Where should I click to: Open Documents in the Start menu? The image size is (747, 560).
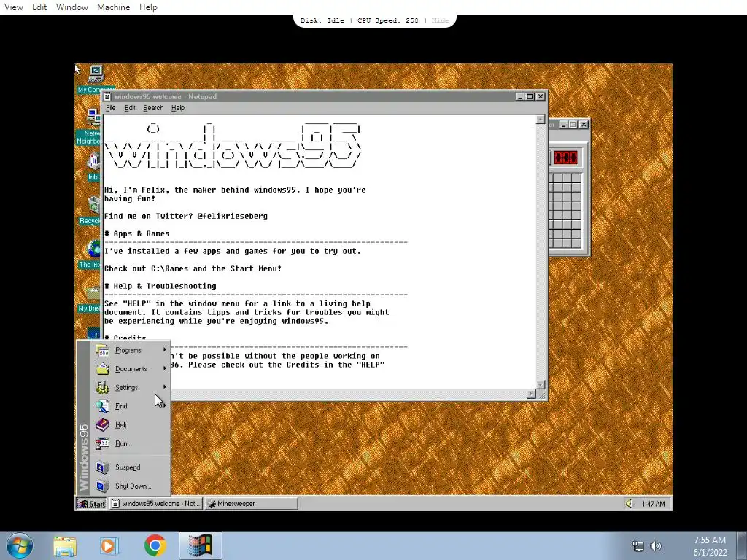(130, 369)
